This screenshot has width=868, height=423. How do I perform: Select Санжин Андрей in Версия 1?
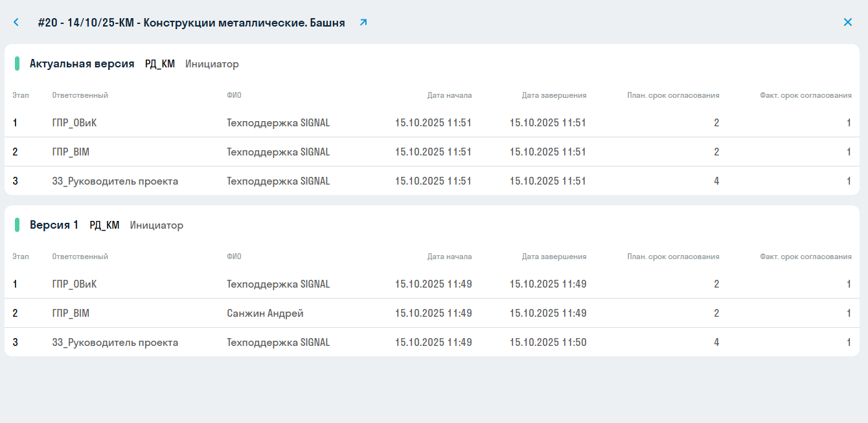coord(265,313)
